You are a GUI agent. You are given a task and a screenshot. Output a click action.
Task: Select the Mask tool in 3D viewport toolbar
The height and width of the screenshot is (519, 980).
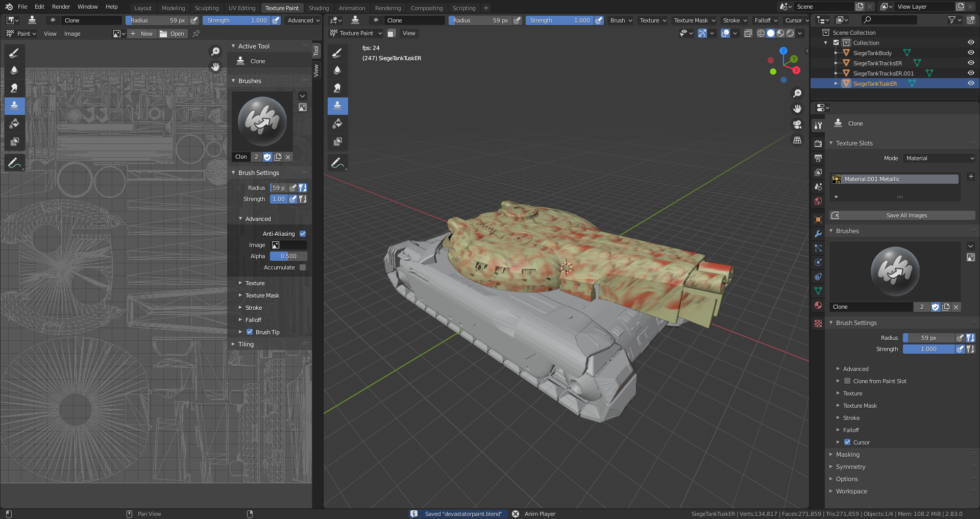point(337,141)
